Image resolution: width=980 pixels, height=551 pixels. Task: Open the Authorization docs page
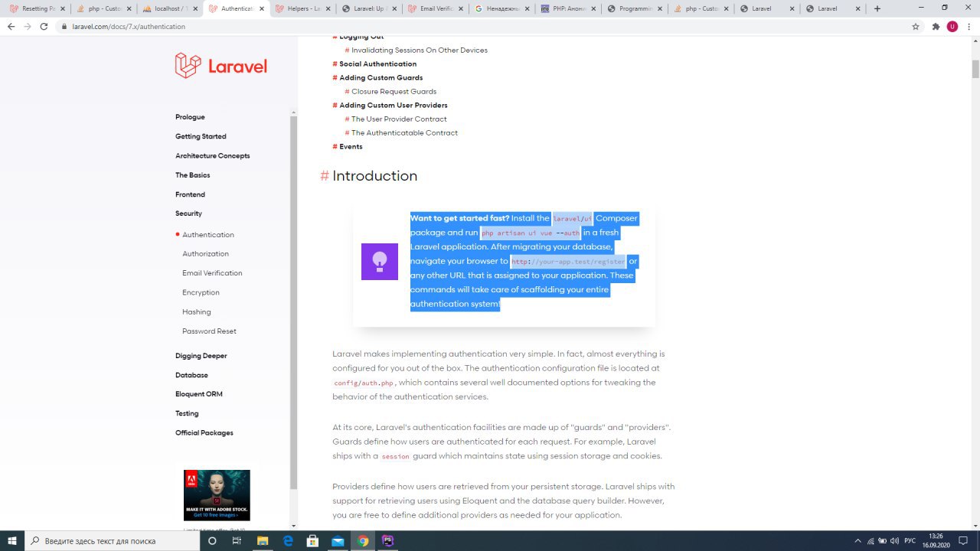(205, 253)
